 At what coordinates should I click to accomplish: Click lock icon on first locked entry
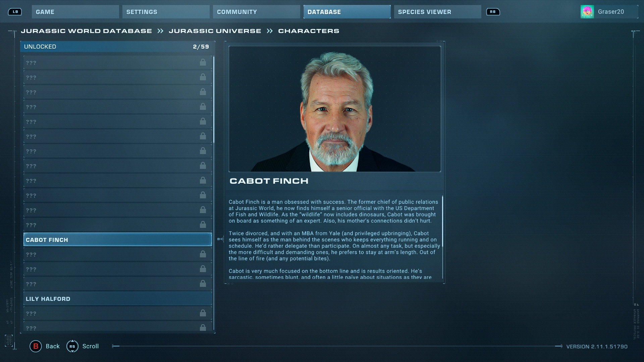tap(203, 62)
